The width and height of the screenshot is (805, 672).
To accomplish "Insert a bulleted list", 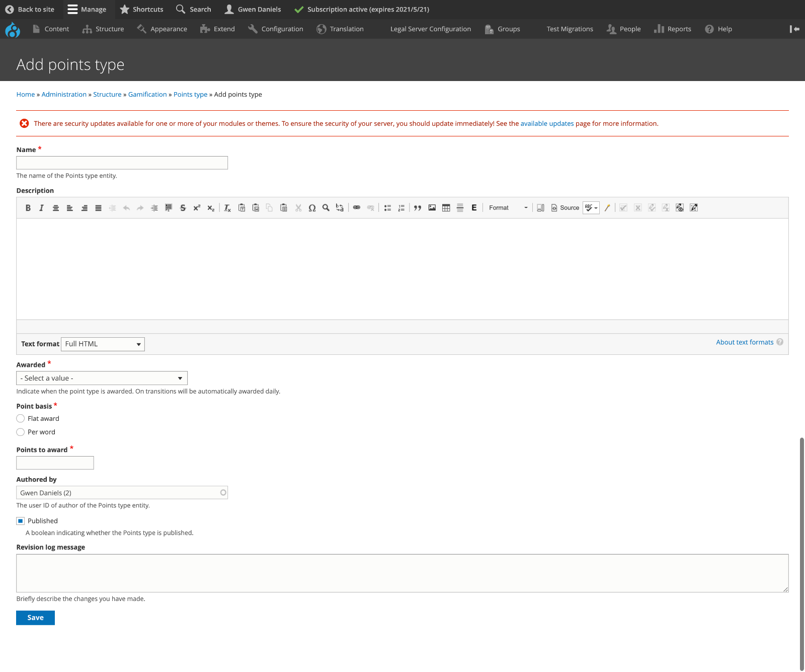I will 387,208.
